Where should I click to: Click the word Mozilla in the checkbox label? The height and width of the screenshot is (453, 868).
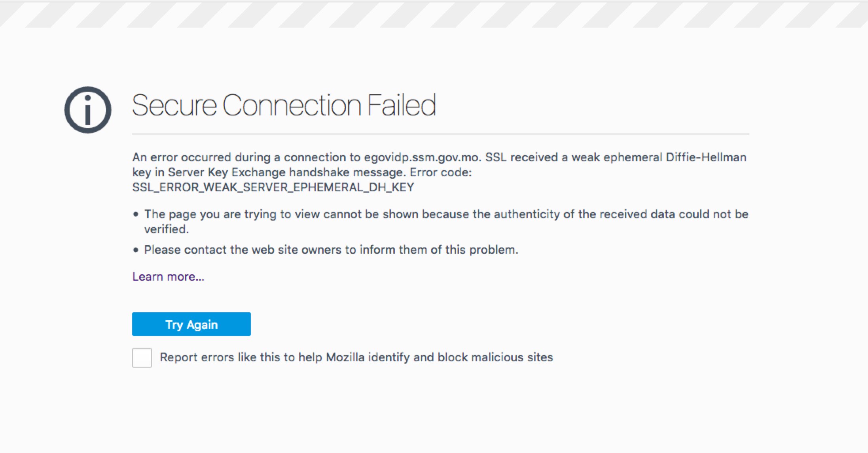tap(345, 357)
